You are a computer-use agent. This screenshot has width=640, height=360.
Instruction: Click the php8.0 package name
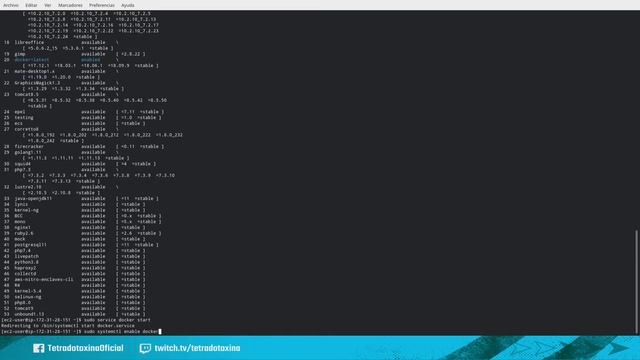coord(22,302)
